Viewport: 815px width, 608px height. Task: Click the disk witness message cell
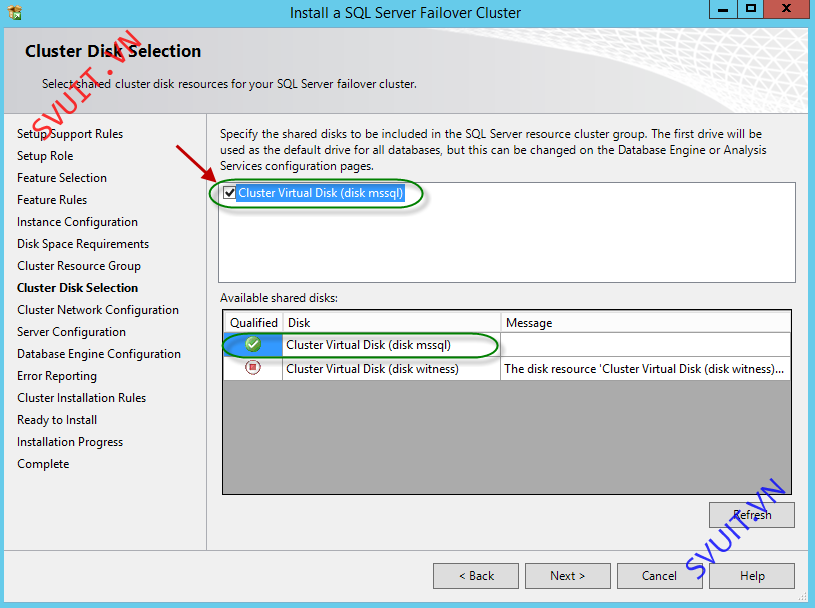pyautogui.click(x=645, y=368)
